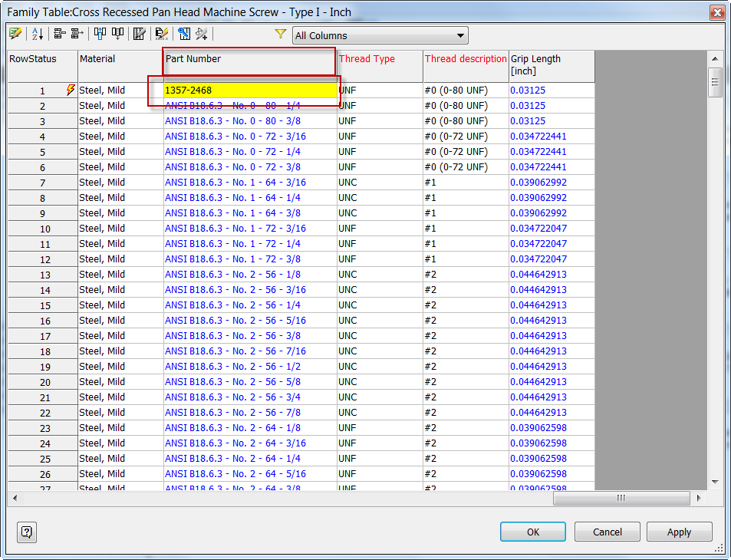Click the horizontal scrollbar right arrow

coord(697,498)
